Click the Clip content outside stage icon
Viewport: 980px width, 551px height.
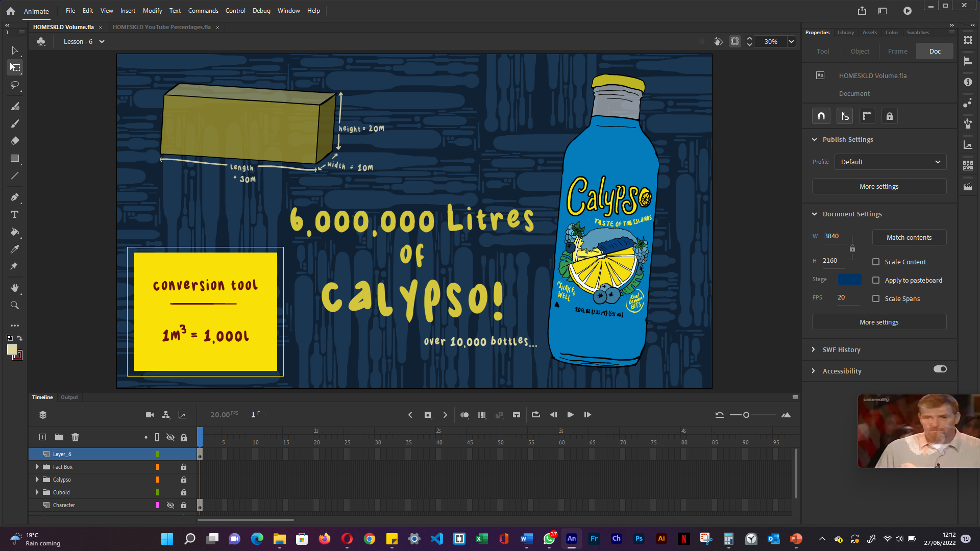click(735, 41)
